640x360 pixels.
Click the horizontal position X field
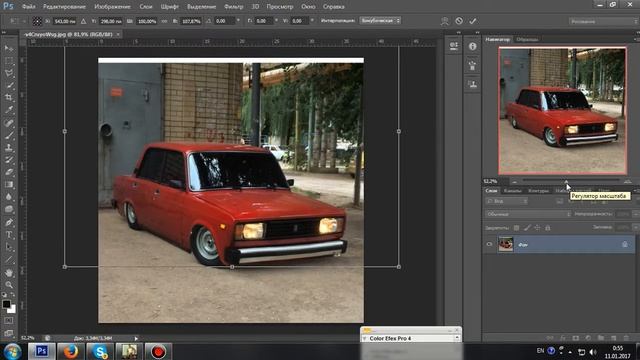click(64, 21)
